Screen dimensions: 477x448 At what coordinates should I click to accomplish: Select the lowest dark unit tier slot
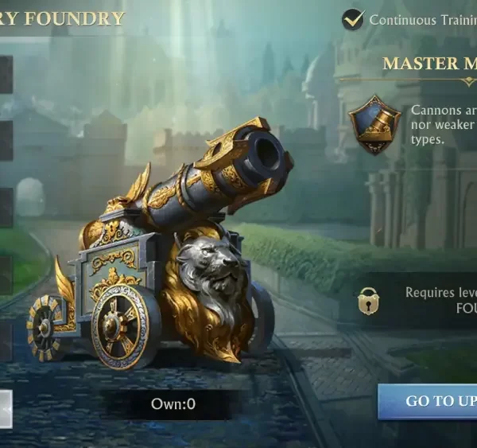pos(6,342)
